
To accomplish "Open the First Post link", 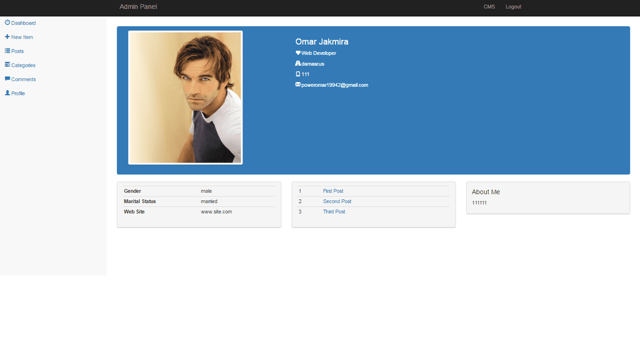I will click(x=333, y=191).
